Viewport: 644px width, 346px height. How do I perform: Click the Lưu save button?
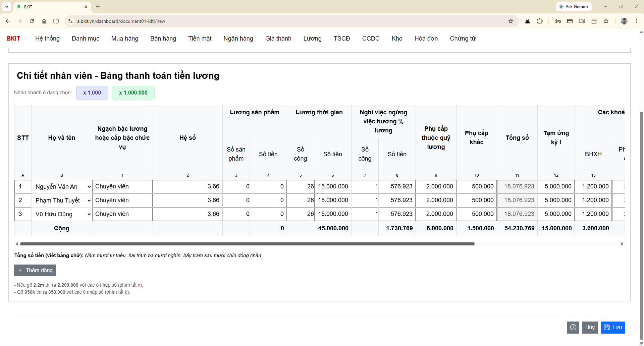click(x=613, y=328)
